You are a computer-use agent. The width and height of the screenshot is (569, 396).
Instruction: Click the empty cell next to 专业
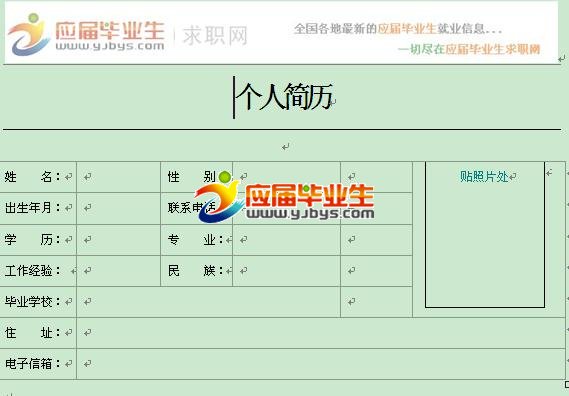(x=287, y=240)
